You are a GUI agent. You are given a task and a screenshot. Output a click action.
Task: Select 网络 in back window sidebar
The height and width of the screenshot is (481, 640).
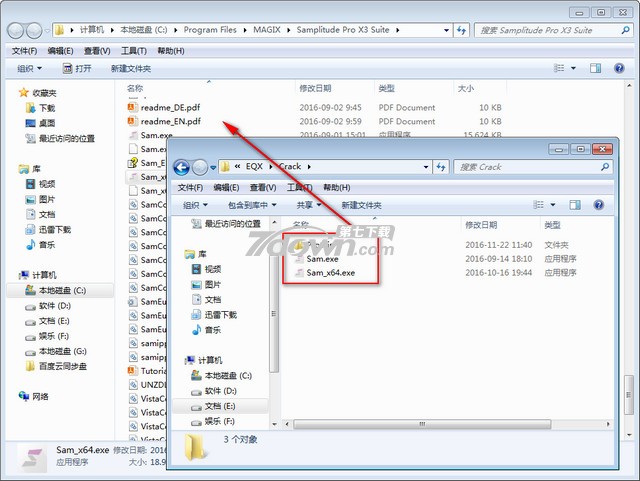coord(33,396)
